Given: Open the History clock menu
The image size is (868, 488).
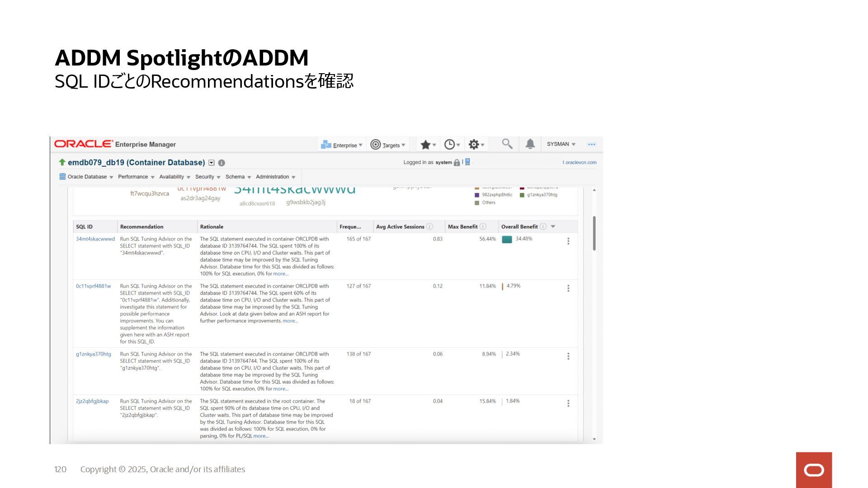Looking at the screenshot, I should pos(452,145).
